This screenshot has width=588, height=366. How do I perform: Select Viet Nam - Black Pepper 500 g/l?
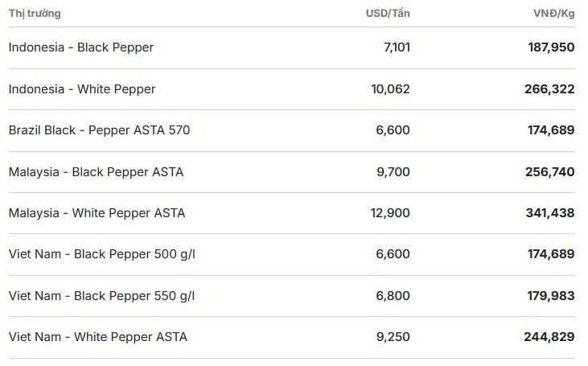click(x=292, y=254)
